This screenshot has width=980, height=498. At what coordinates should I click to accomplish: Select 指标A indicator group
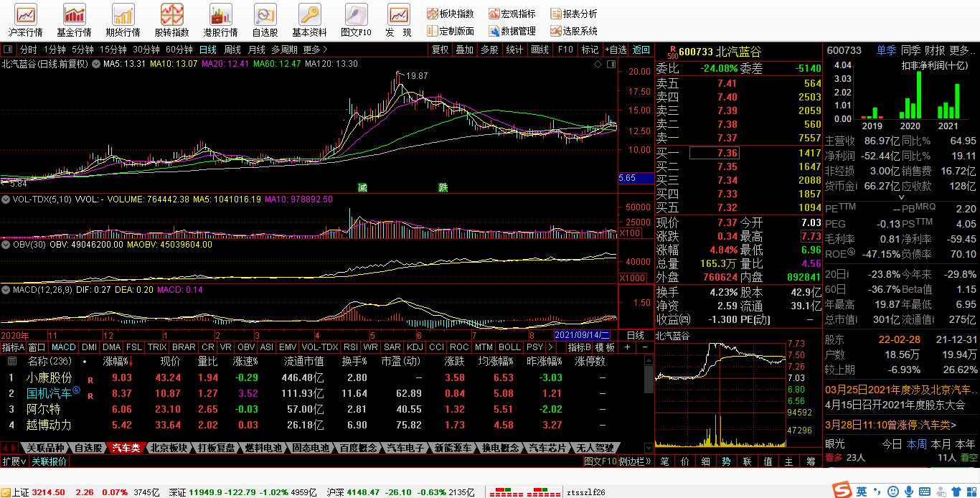12,347
